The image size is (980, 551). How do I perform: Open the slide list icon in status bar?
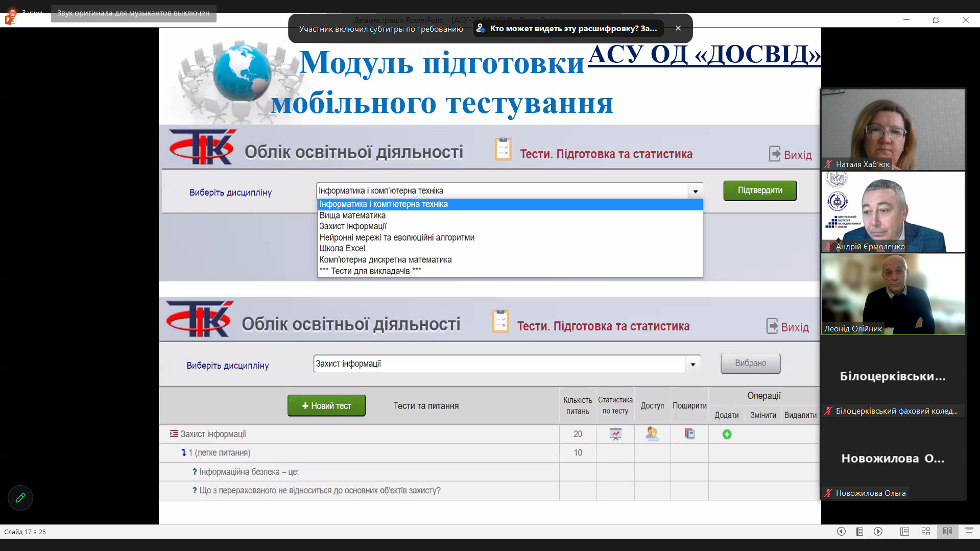[859, 532]
